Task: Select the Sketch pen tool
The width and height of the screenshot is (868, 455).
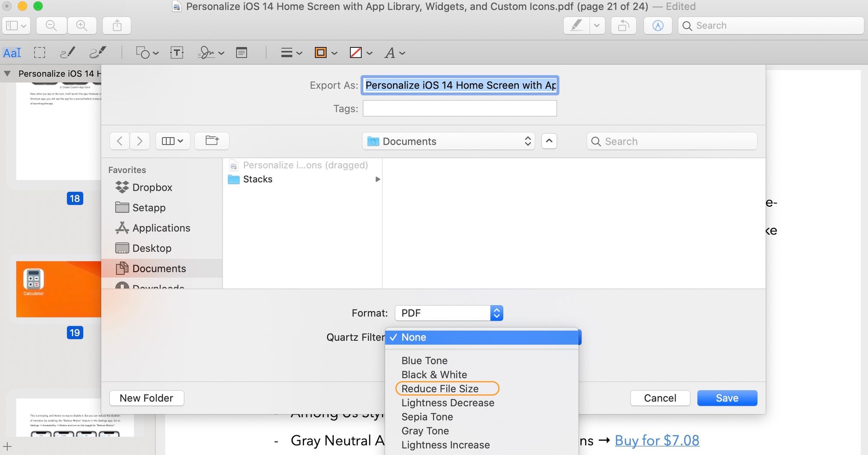Action: (67, 53)
